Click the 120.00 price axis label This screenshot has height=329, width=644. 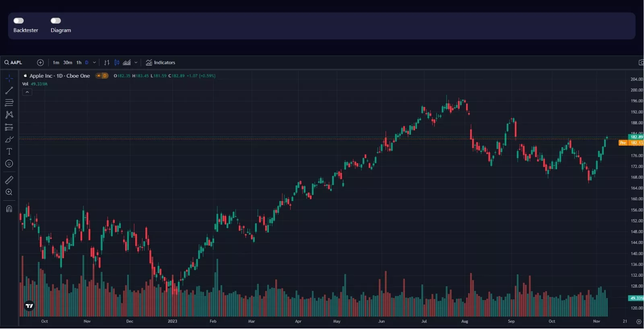(x=637, y=308)
